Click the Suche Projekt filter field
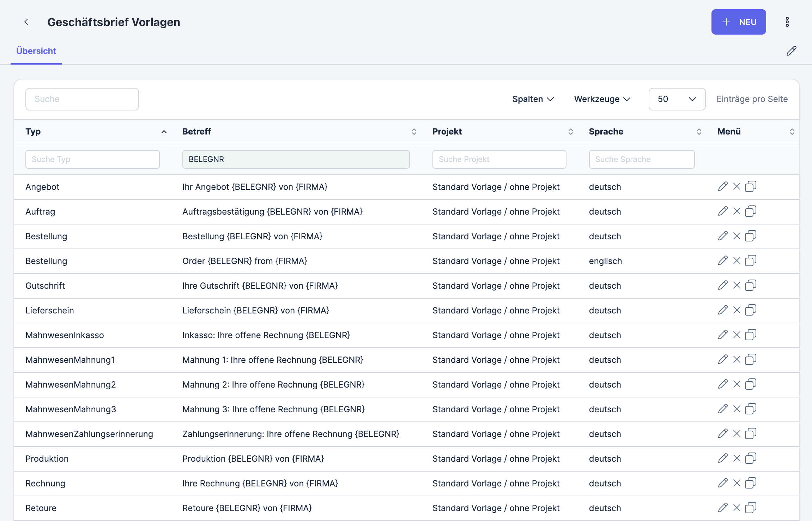Screen dimensions: 812x521 pos(499,159)
